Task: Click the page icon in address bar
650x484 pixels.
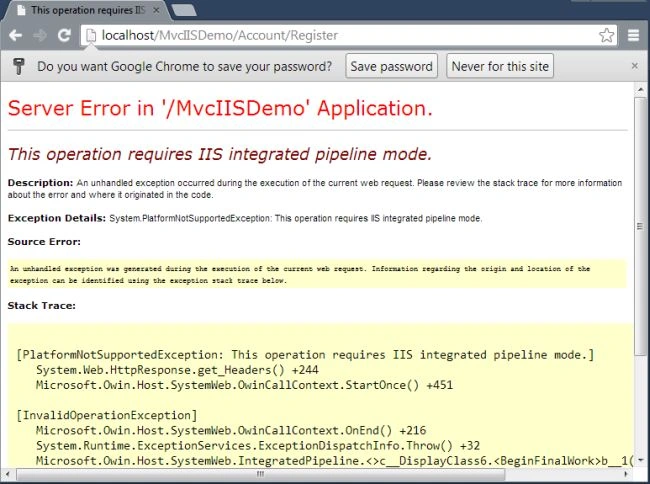Action: click(x=91, y=36)
